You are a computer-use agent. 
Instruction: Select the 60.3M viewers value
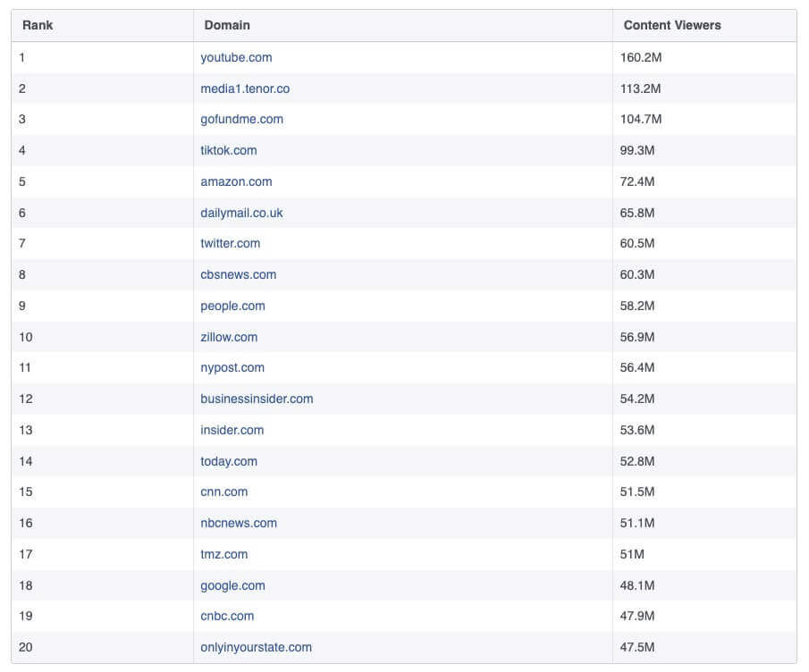click(x=637, y=275)
